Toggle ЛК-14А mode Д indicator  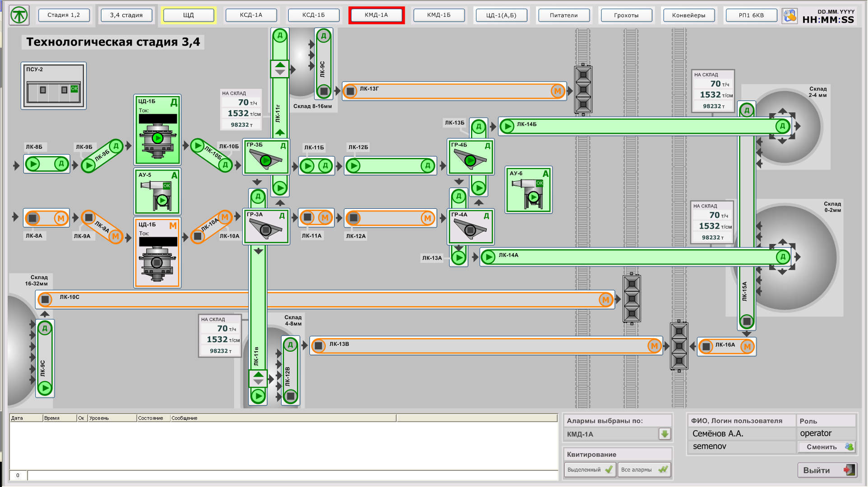point(783,257)
